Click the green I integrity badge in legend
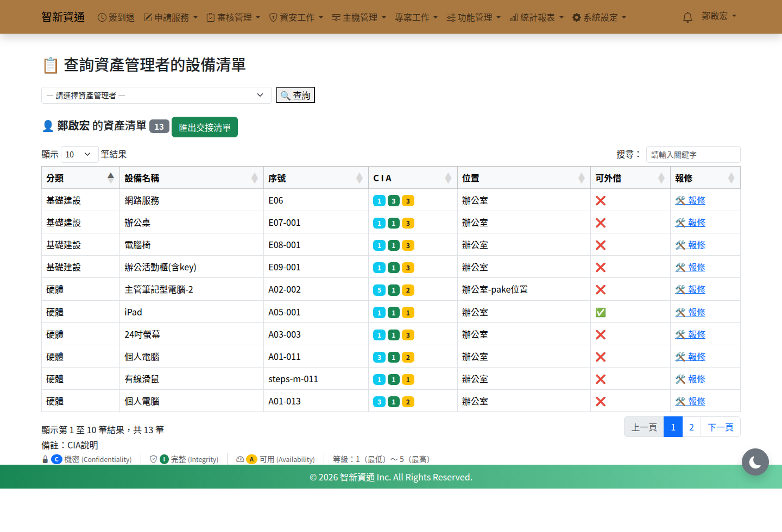Image resolution: width=782 pixels, height=532 pixels. [164, 459]
